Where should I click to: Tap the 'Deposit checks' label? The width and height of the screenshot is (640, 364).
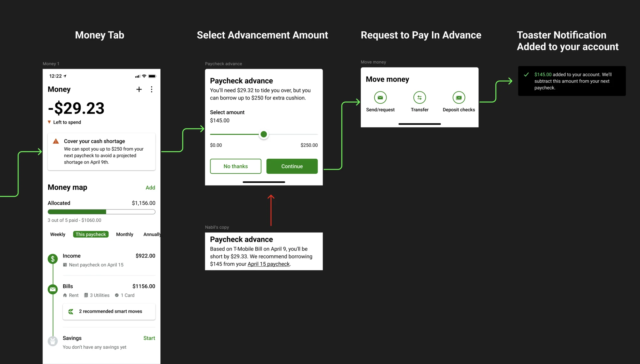[459, 110]
